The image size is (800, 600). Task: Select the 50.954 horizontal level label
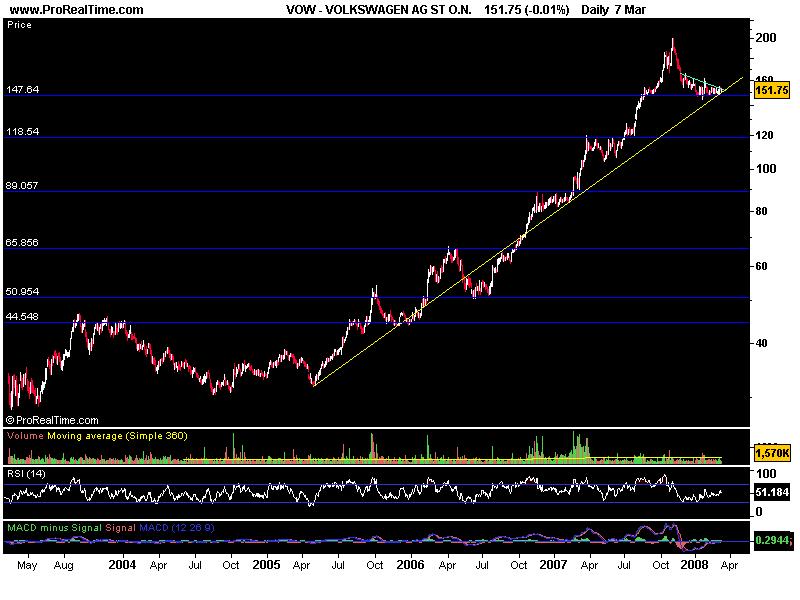(x=22, y=291)
